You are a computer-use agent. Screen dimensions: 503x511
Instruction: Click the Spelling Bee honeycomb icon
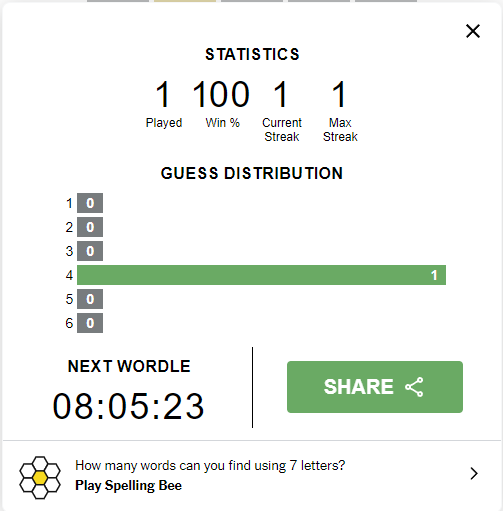click(x=40, y=477)
